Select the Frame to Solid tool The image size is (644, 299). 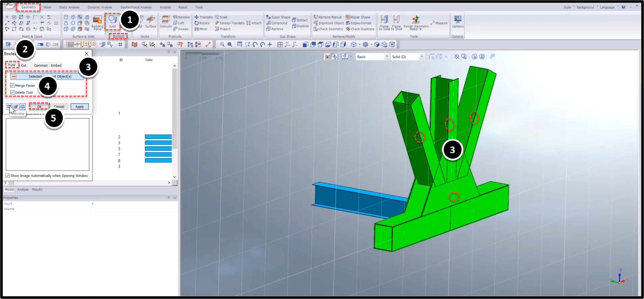pos(384,23)
